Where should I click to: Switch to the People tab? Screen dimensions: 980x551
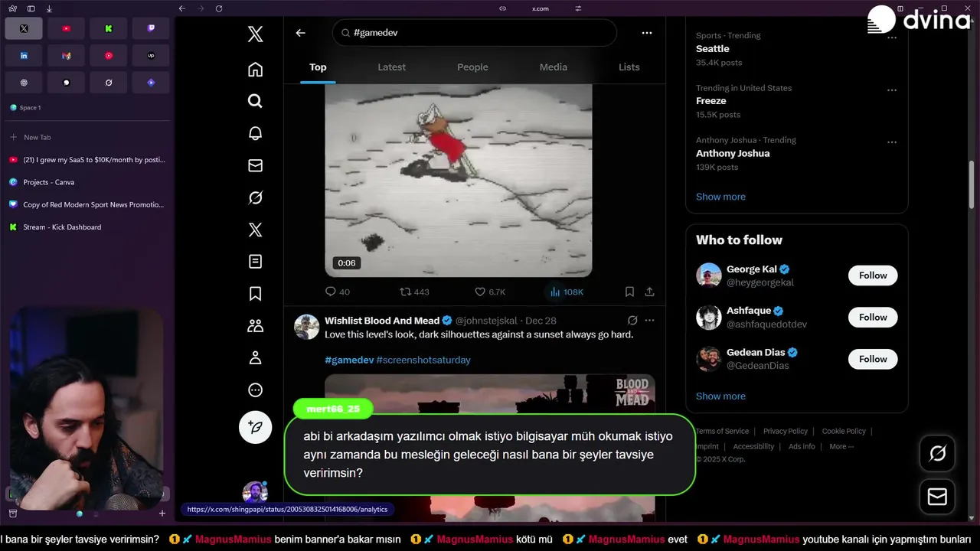point(472,67)
